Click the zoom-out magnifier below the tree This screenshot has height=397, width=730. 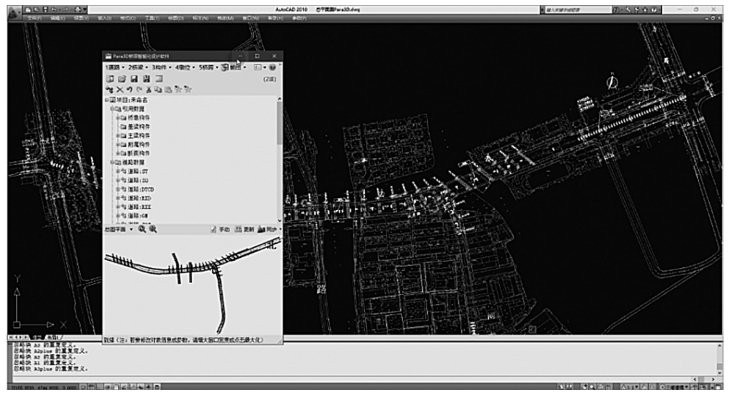coord(153,229)
